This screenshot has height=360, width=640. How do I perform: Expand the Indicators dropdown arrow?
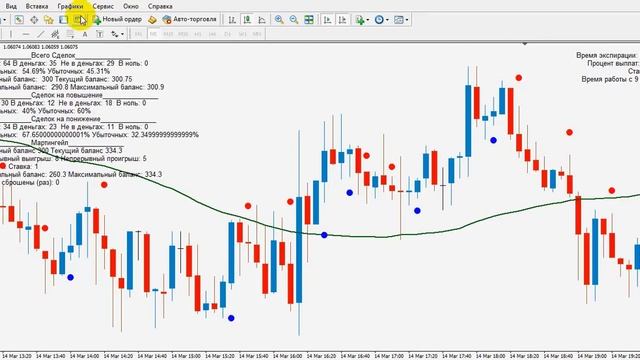click(x=367, y=20)
